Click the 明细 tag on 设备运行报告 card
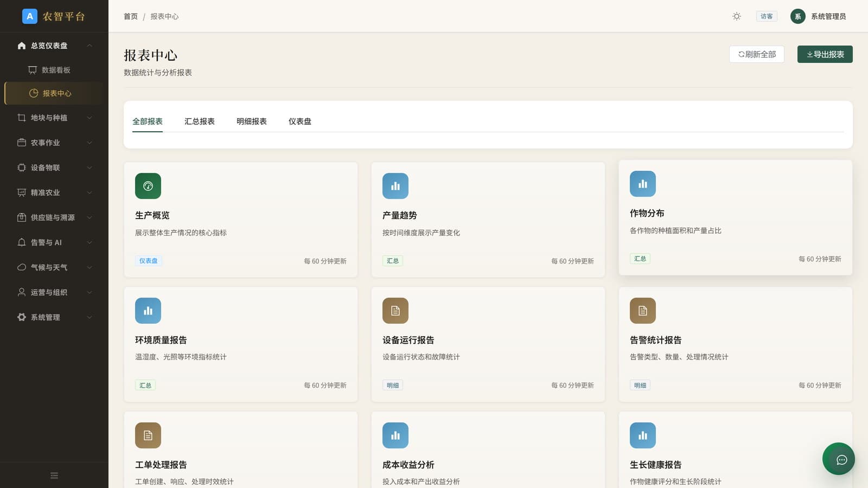868x488 pixels. 393,386
